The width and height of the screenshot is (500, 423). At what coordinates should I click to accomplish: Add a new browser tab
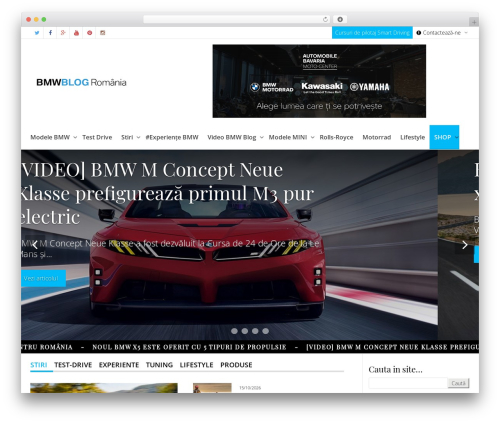click(474, 22)
